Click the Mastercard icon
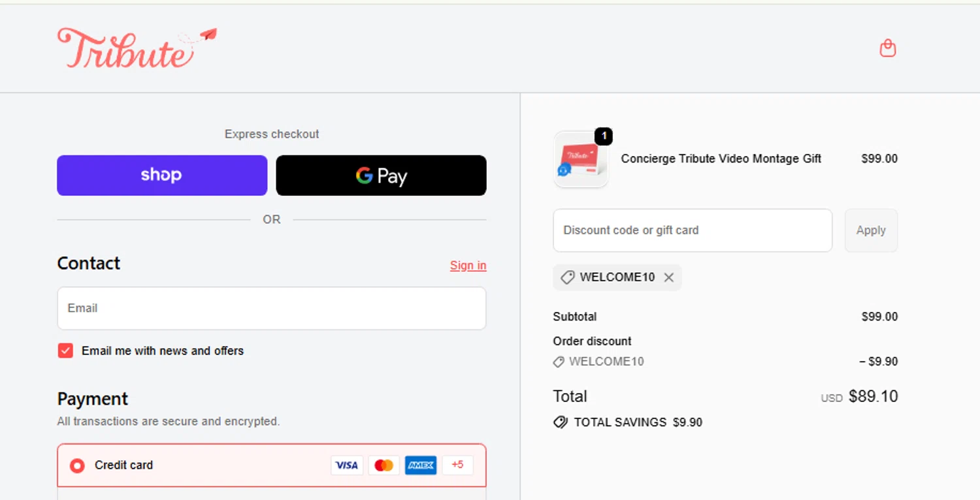 (x=384, y=465)
